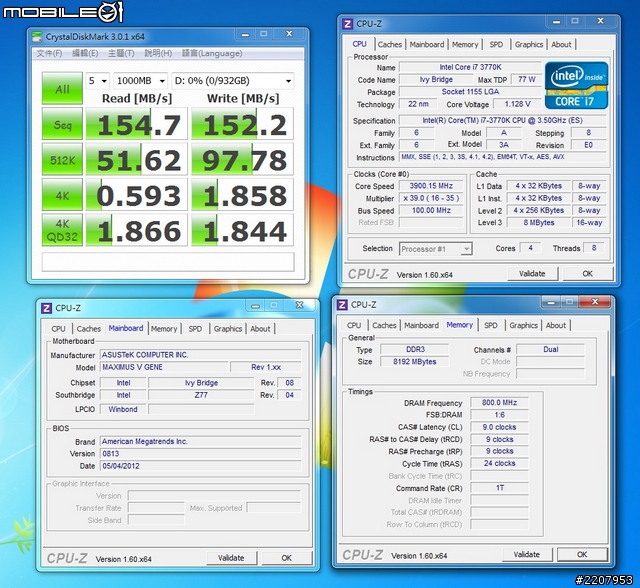The width and height of the screenshot is (640, 588).
Task: Click Validate in the CPU tab window
Action: [x=532, y=273]
